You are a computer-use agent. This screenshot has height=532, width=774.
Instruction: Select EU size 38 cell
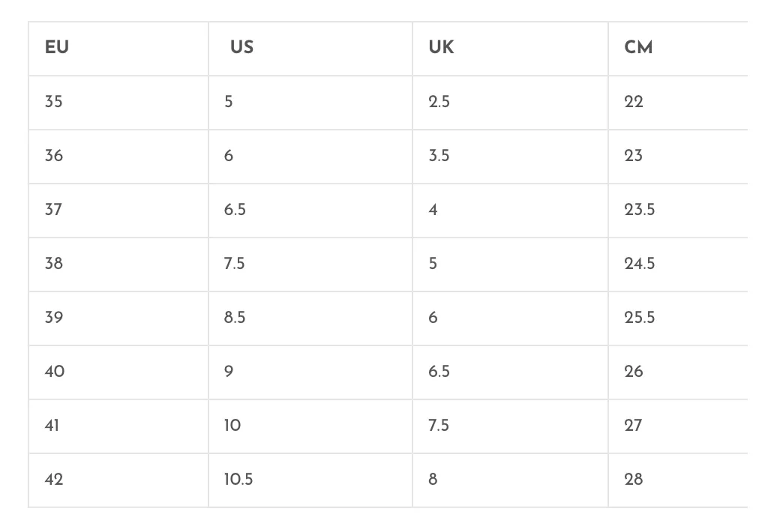pos(118,265)
